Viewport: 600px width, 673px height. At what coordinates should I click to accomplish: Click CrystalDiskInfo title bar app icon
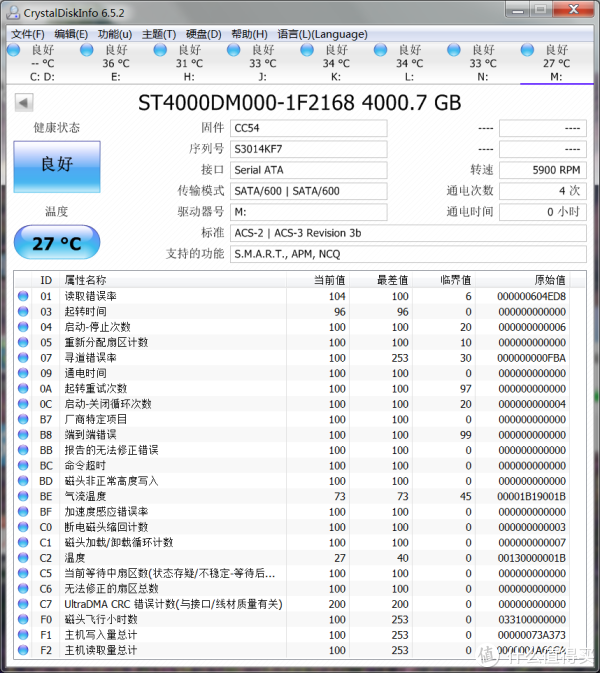click(13, 12)
